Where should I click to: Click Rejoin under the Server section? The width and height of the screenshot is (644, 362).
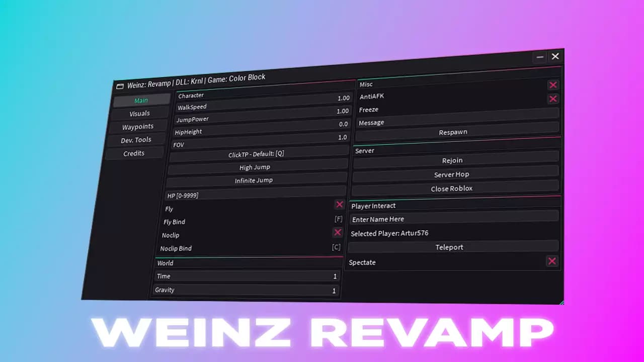452,160
